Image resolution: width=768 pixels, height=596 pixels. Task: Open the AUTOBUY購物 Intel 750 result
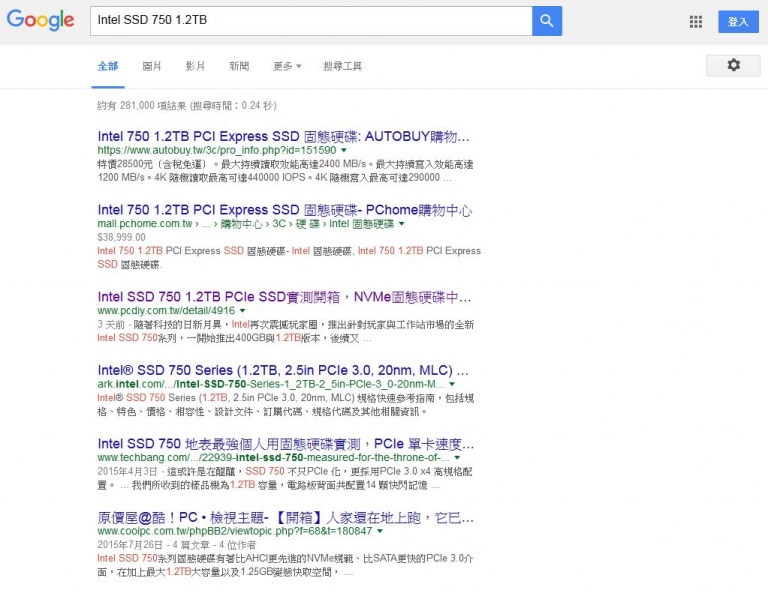283,136
